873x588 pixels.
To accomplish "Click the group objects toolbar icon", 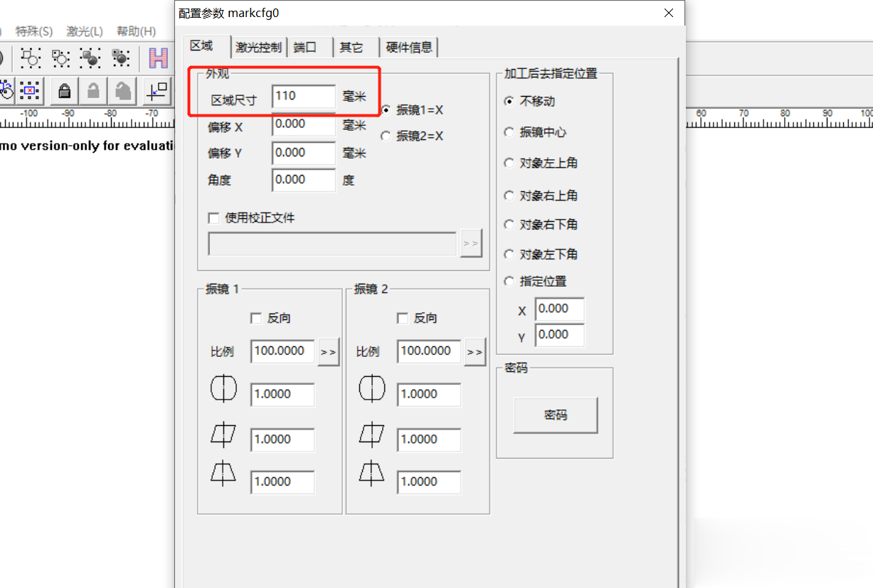I will point(31,58).
